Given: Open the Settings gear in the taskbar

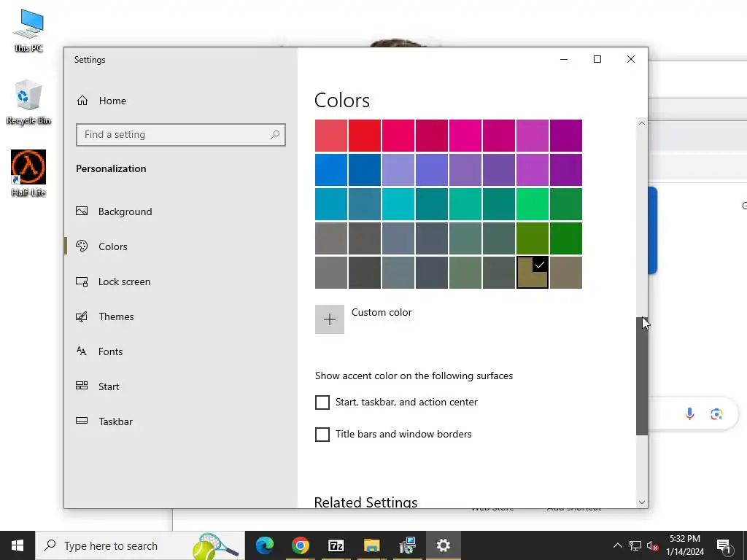Looking at the screenshot, I should point(443,545).
